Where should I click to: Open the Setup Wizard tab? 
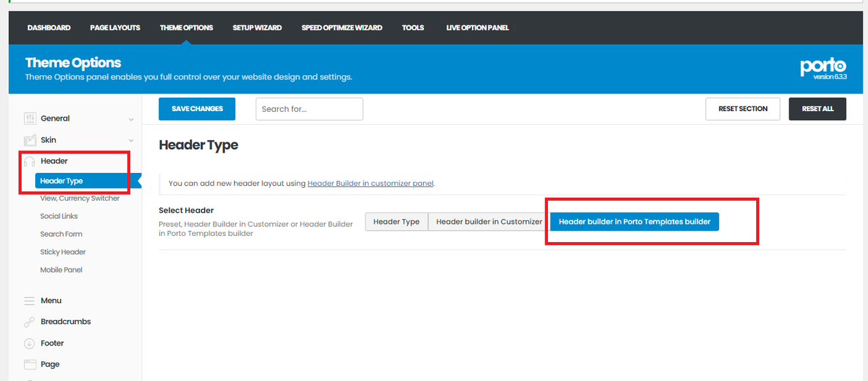(257, 28)
